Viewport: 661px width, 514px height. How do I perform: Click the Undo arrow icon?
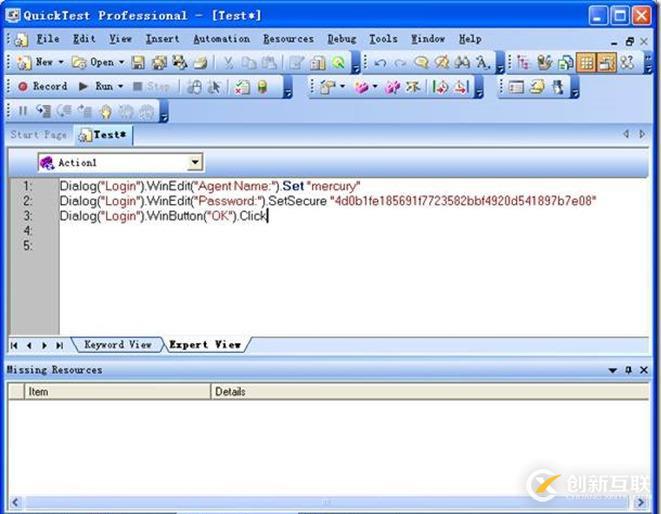tap(380, 63)
